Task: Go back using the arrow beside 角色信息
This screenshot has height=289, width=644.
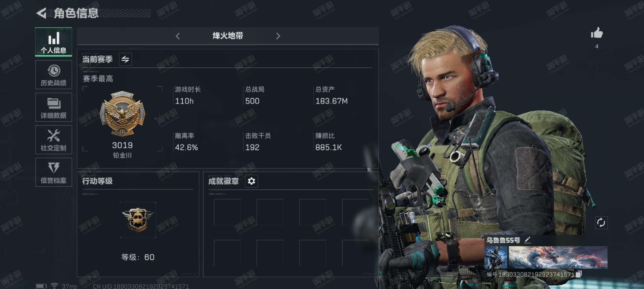Action: (x=41, y=13)
